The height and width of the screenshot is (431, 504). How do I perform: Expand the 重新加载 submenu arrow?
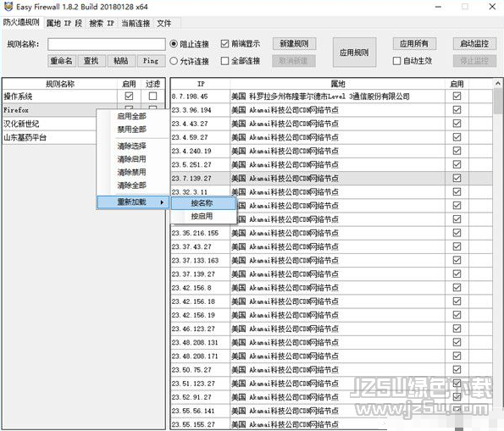click(x=163, y=202)
